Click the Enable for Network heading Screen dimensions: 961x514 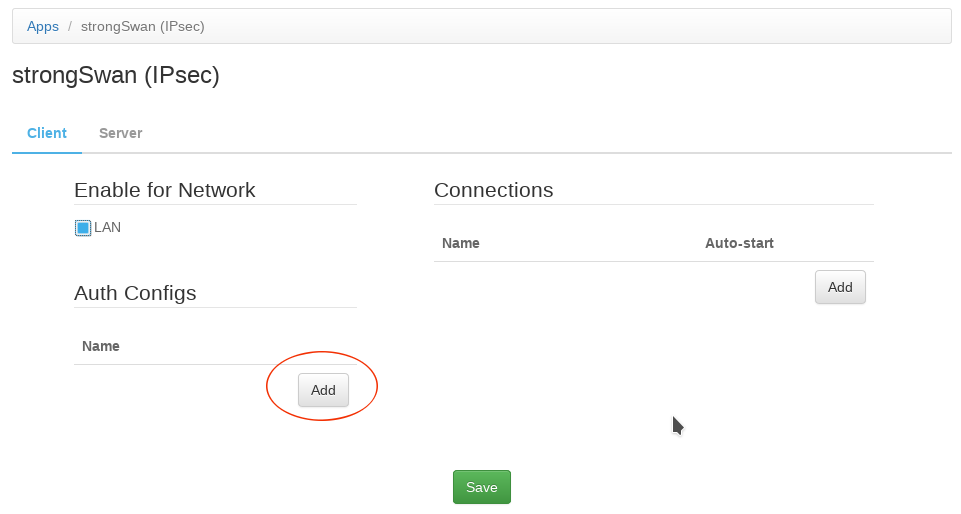[165, 190]
